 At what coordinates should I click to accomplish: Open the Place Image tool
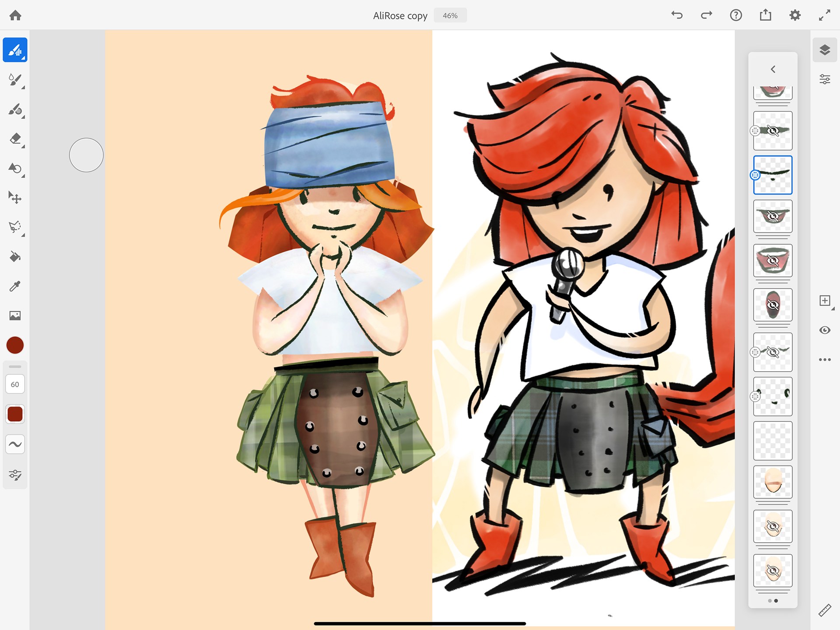[x=15, y=316]
